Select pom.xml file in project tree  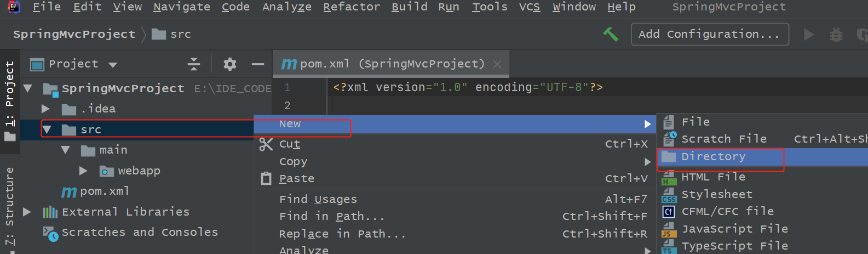coord(104,191)
